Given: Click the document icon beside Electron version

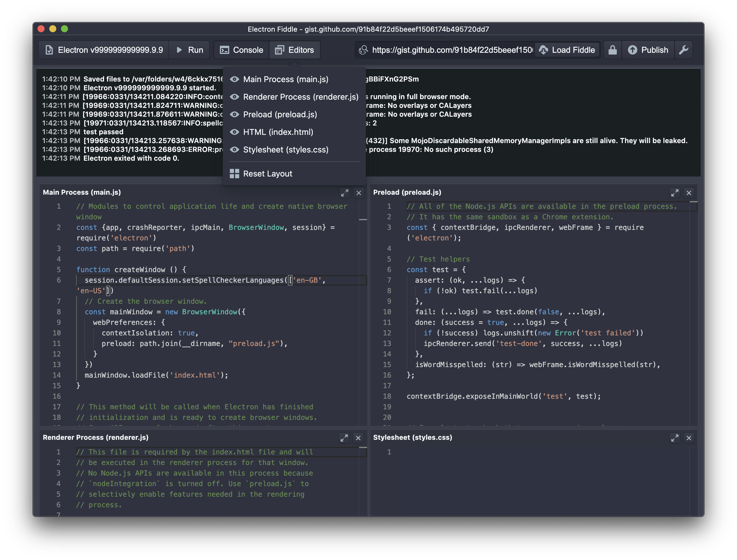Looking at the screenshot, I should [50, 50].
